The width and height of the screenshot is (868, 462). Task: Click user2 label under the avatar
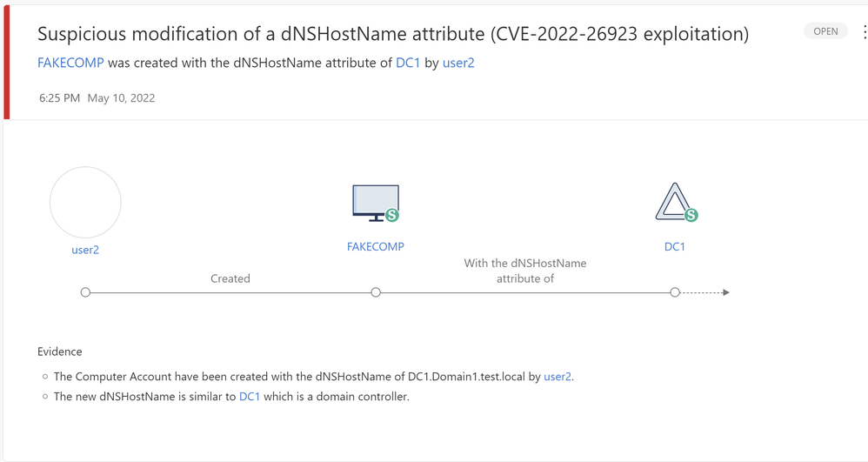pos(85,250)
